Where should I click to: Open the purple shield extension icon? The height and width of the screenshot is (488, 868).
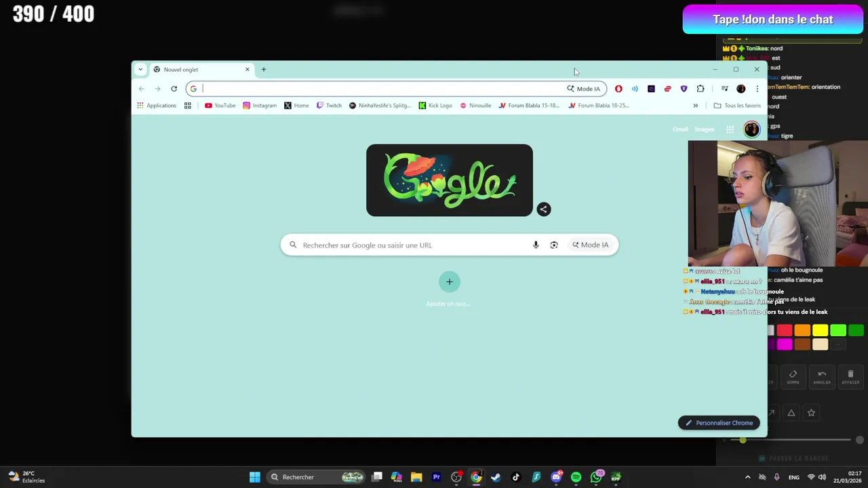pyautogui.click(x=684, y=89)
